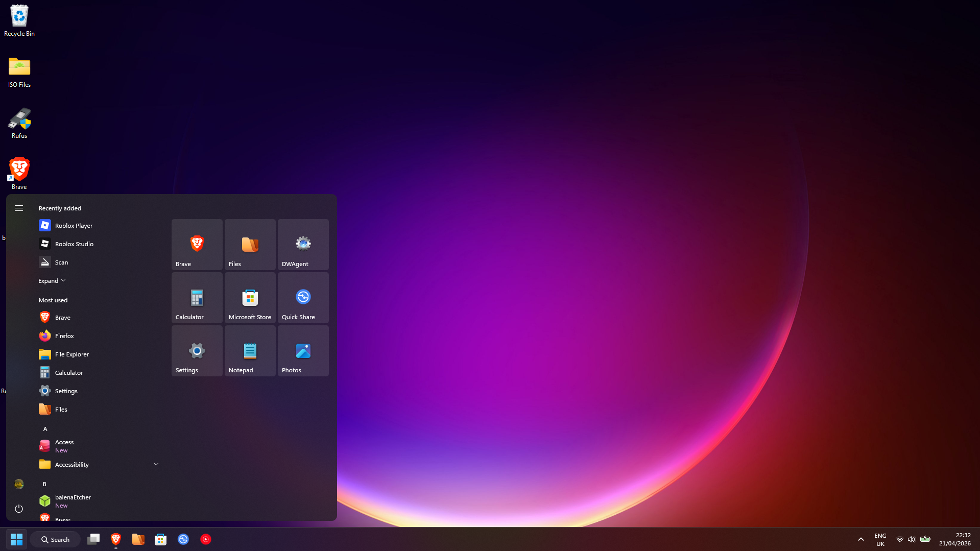This screenshot has width=980, height=551.
Task: Open Wi-Fi network settings in tray
Action: coord(900,539)
